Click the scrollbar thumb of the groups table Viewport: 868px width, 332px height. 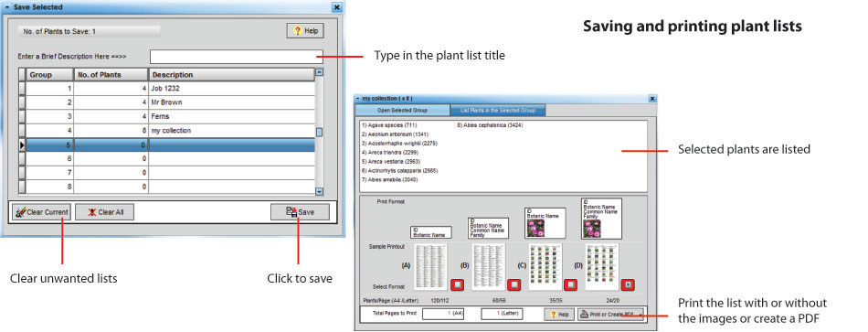click(319, 132)
